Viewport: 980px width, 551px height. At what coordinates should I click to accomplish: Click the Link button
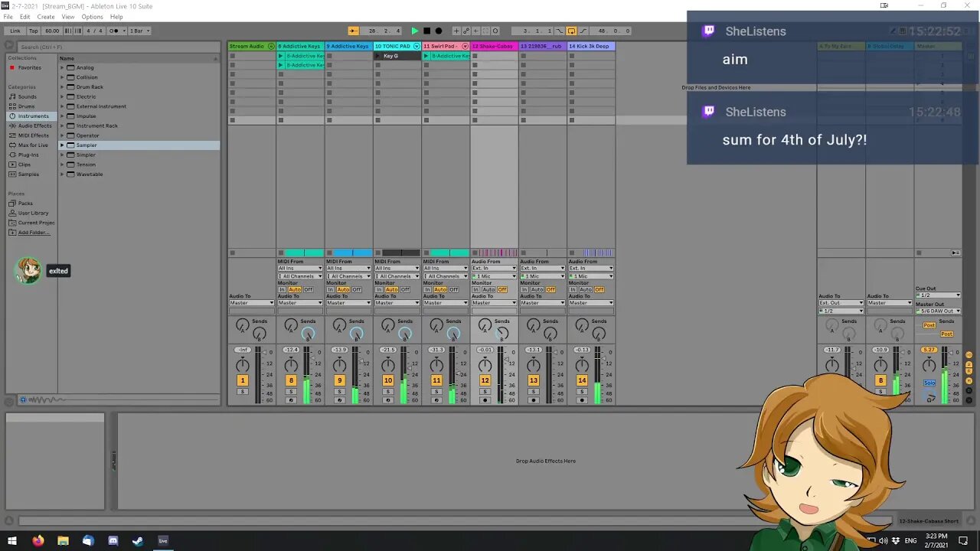click(15, 31)
